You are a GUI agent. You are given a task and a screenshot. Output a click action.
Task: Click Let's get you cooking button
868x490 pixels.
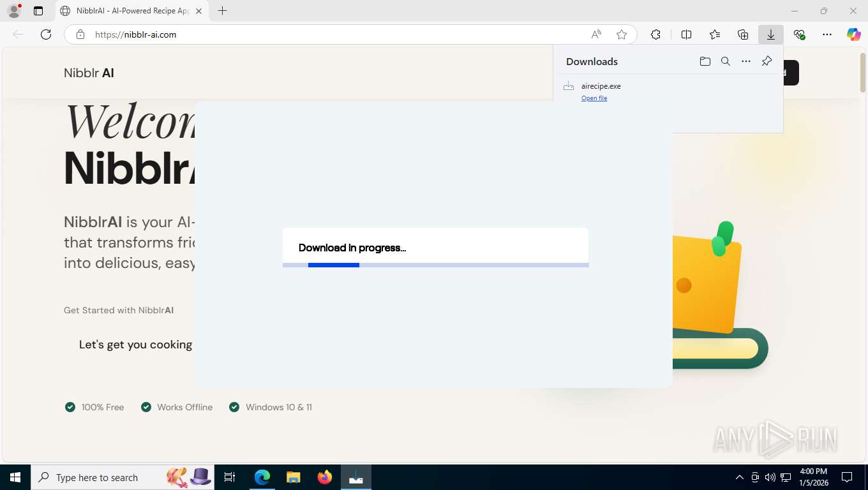[x=135, y=345]
